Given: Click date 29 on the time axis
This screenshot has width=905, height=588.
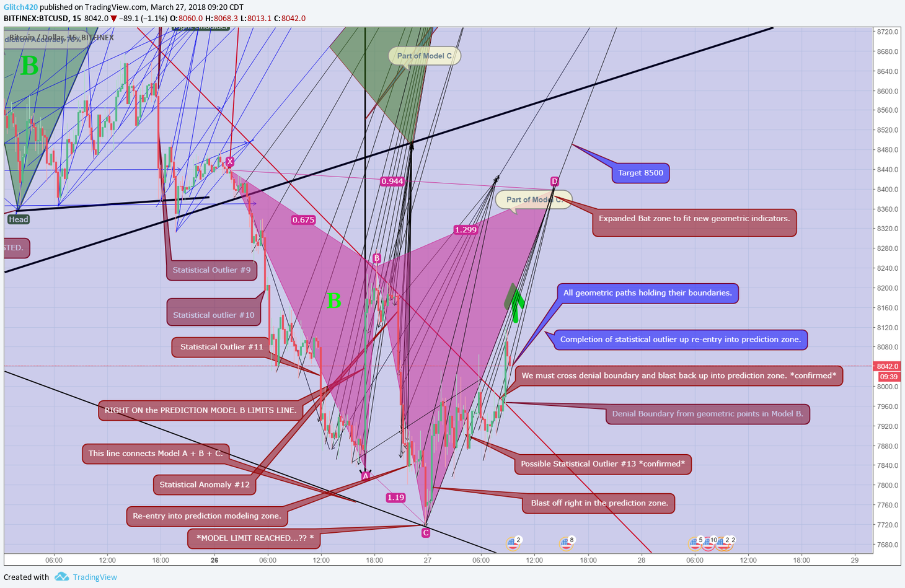Looking at the screenshot, I should point(855,560).
